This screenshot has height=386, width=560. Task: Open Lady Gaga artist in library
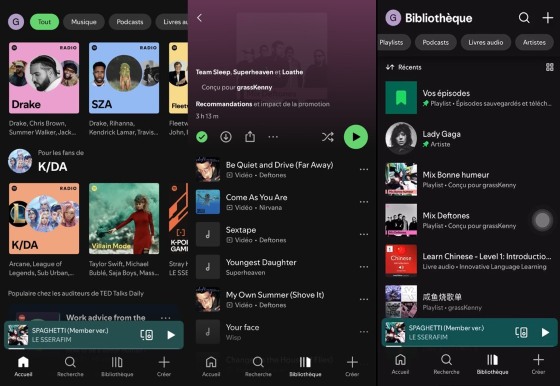[469, 139]
